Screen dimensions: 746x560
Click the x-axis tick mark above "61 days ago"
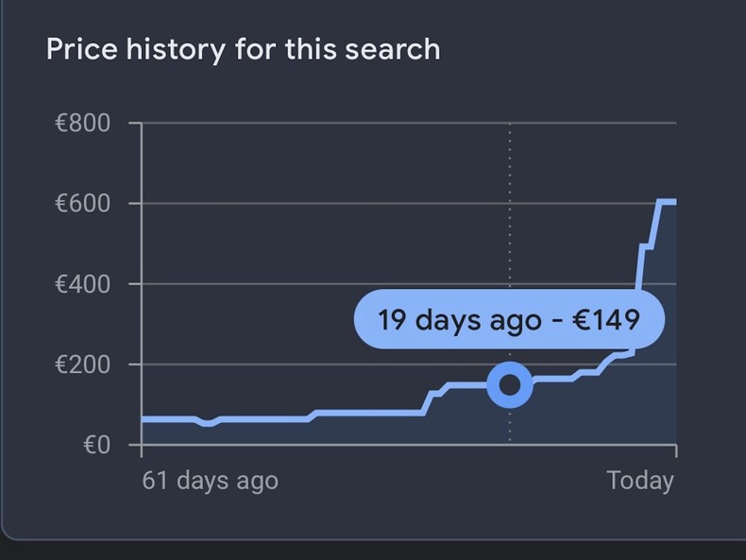[142, 450]
